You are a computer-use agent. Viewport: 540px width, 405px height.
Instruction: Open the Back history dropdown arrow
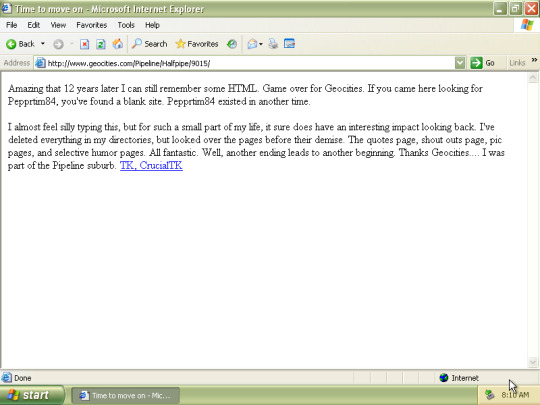pos(43,44)
